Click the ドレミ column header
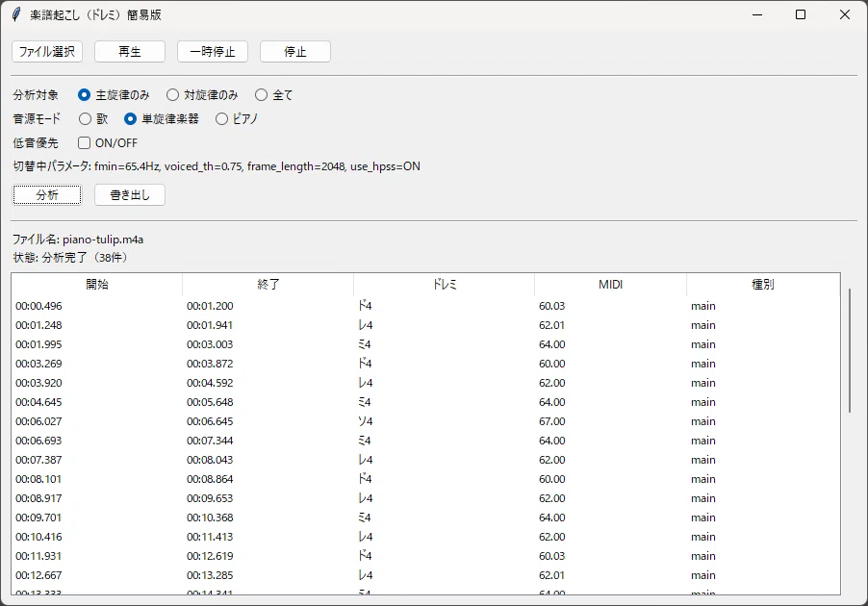The width and height of the screenshot is (868, 606). point(444,285)
